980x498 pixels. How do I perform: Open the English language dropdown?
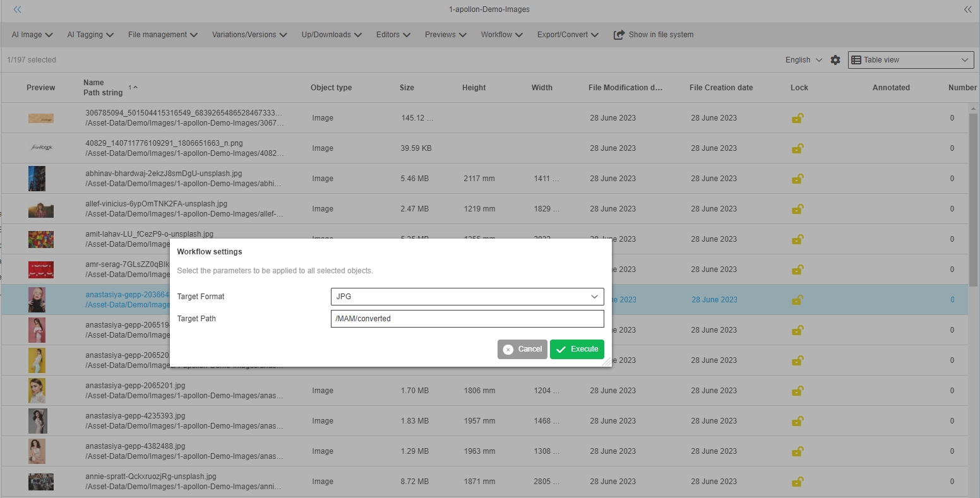coord(803,60)
